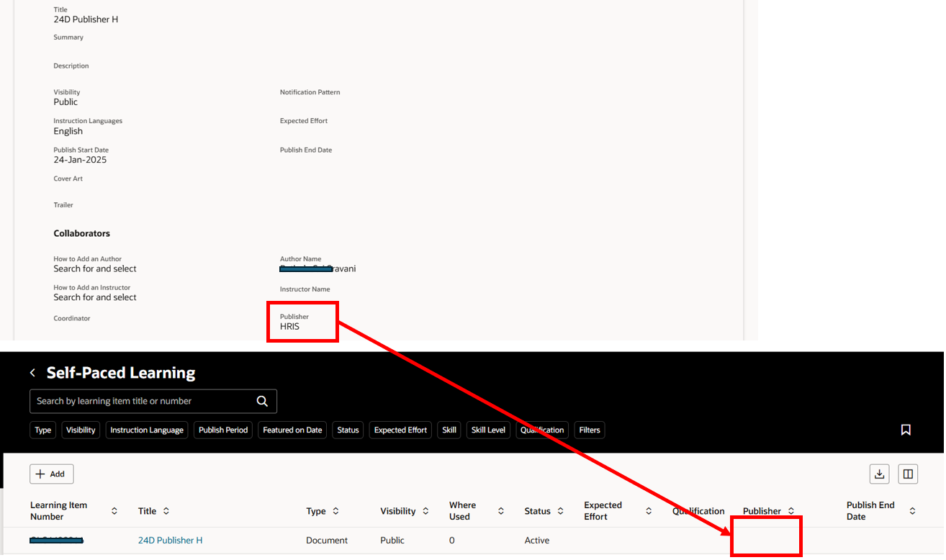Click the Add button above the table
946x560 pixels.
51,474
